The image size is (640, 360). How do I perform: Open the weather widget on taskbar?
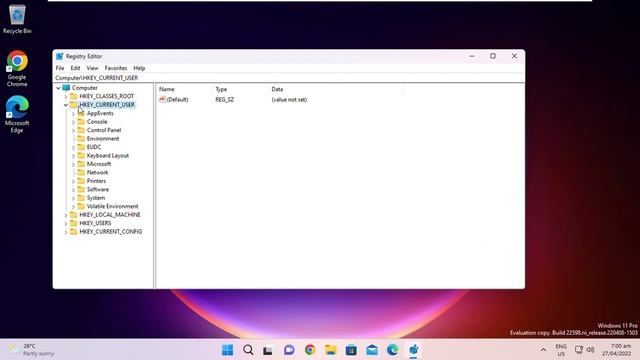(x=32, y=350)
